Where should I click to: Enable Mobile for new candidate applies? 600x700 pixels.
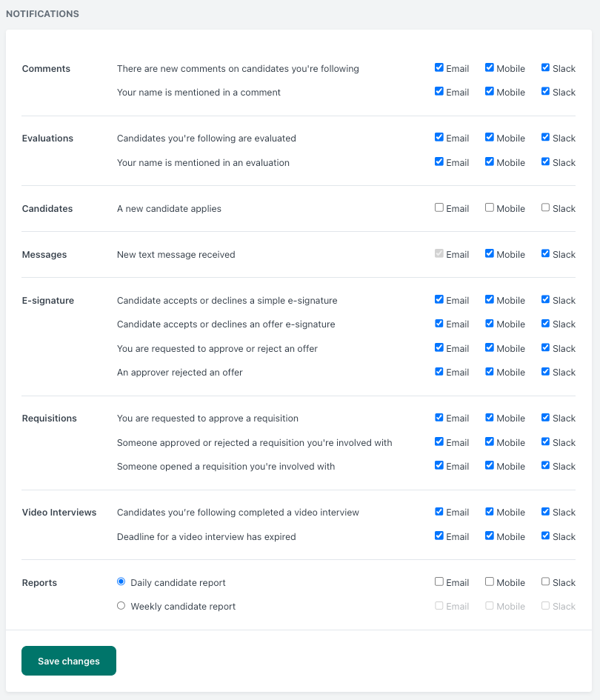[x=490, y=207]
